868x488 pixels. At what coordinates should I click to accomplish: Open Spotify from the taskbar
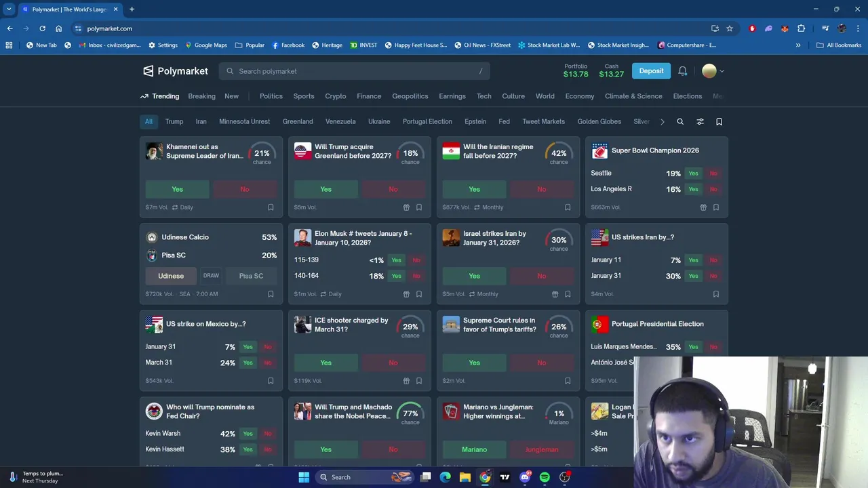pos(545,477)
